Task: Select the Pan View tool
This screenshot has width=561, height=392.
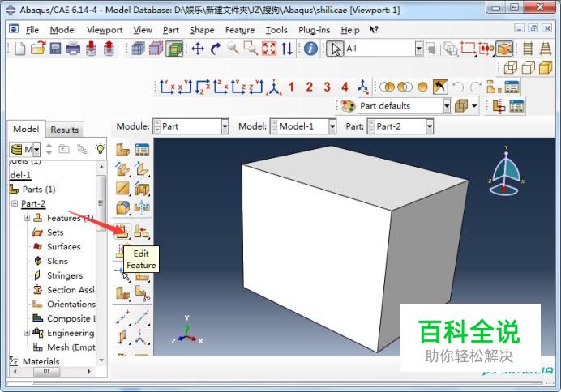Action: [198, 49]
